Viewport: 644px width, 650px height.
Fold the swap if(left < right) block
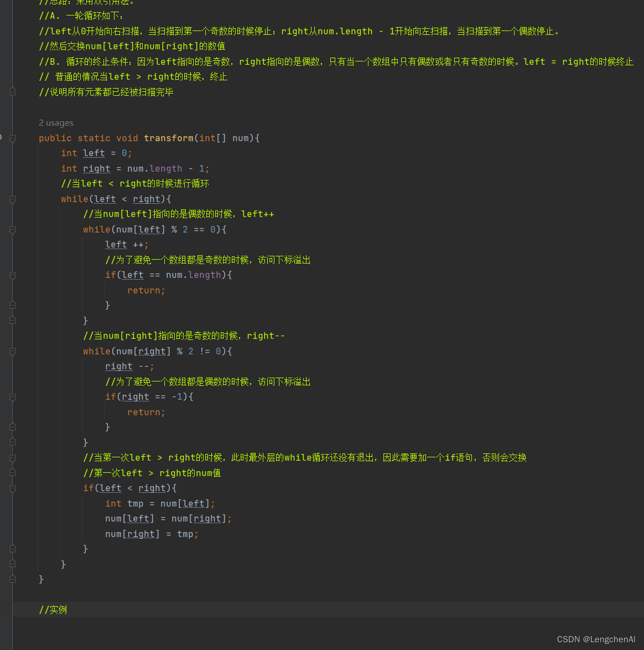coord(12,488)
